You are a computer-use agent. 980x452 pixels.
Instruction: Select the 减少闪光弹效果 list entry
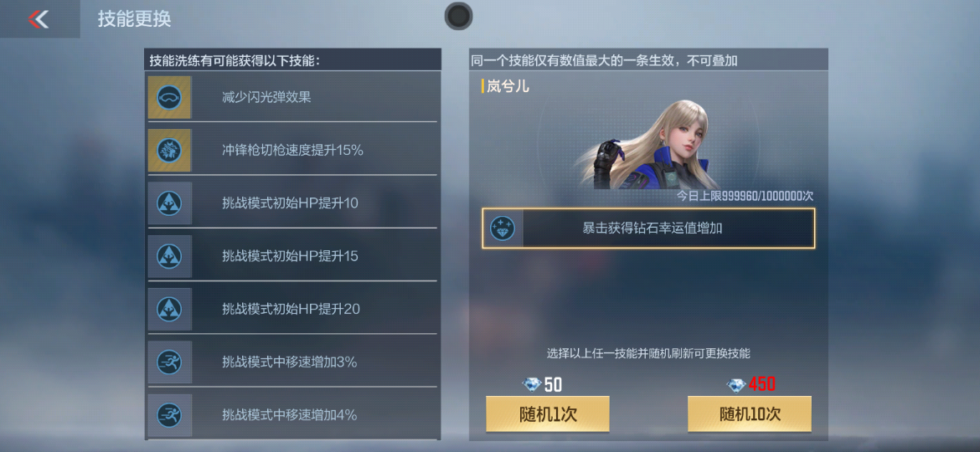tap(292, 97)
